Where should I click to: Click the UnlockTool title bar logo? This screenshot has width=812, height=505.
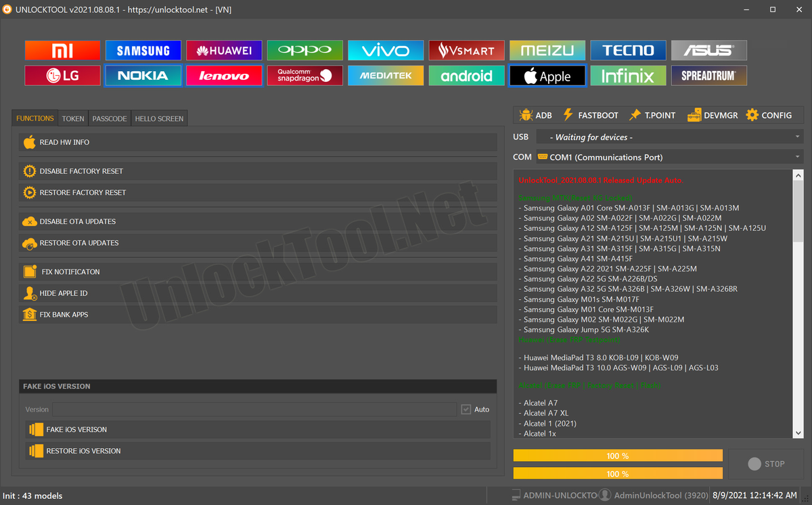pos(7,9)
